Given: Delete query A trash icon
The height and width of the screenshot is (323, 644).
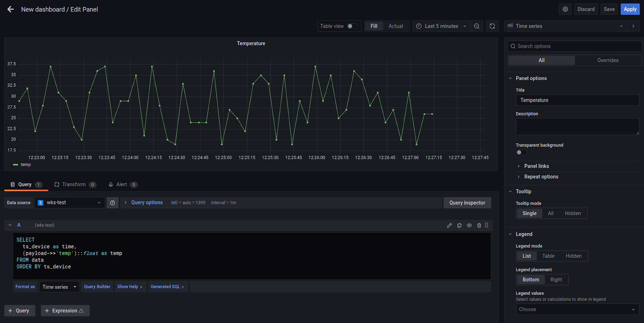Looking at the screenshot, I should coord(479,225).
